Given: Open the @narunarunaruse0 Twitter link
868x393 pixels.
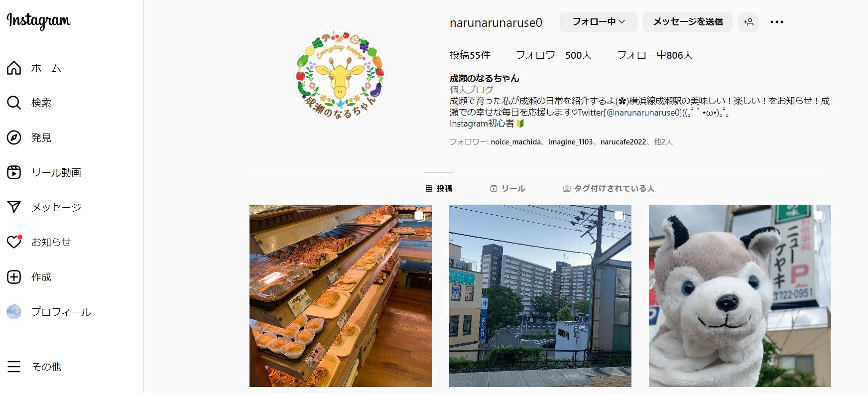Looking at the screenshot, I should tap(642, 113).
